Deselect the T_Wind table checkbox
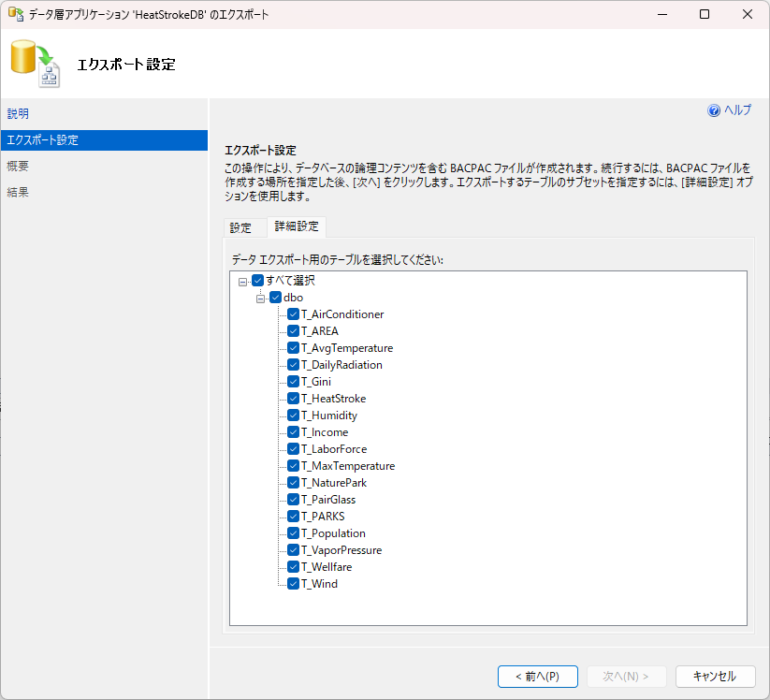 293,584
